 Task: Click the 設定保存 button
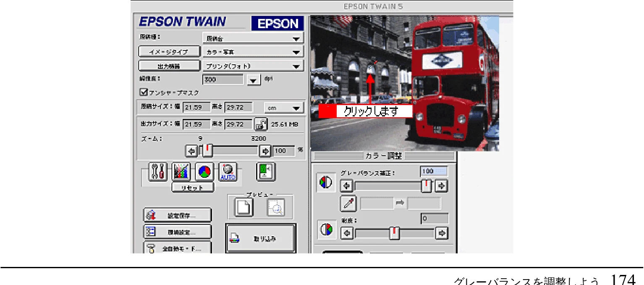tap(177, 216)
